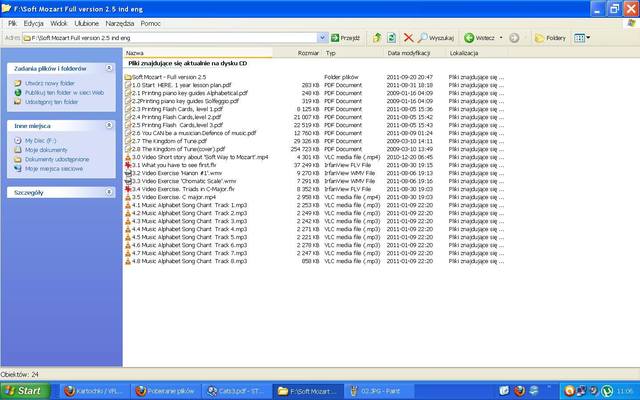Open the Narzędzia menu

tap(120, 24)
